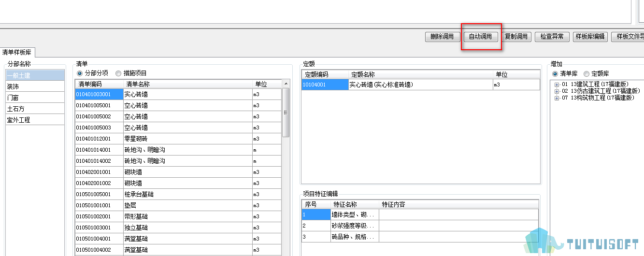Click the 删除调用 button
This screenshot has width=644, height=256.
pos(442,37)
